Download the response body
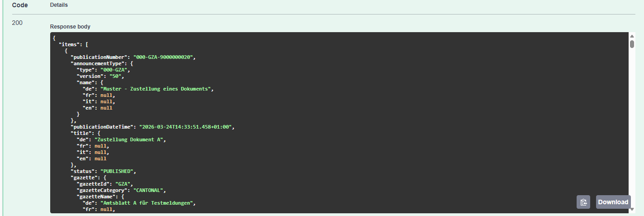This screenshot has height=216, width=644. [x=613, y=202]
